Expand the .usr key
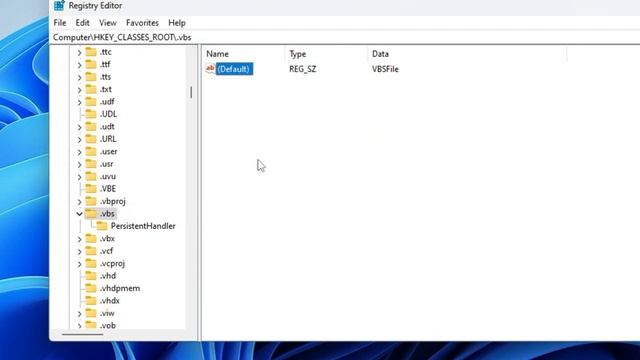Screen dimensions: 640x360 pyautogui.click(x=79, y=164)
